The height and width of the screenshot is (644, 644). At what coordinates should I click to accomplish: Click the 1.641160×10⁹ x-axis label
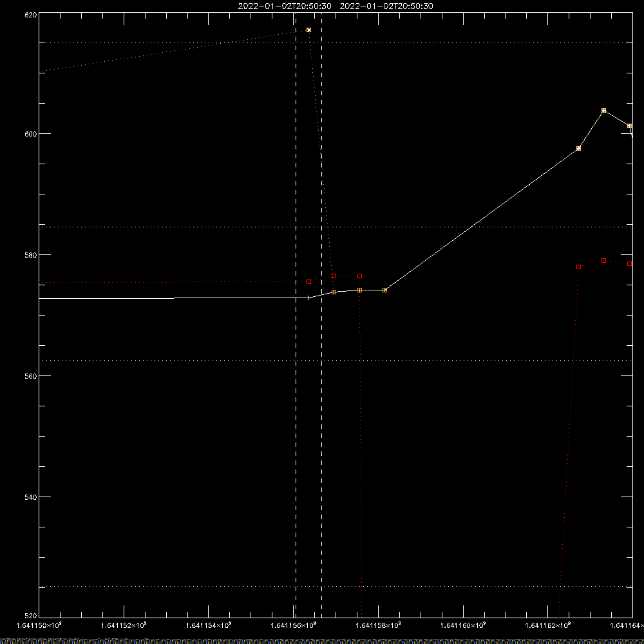pos(463,625)
